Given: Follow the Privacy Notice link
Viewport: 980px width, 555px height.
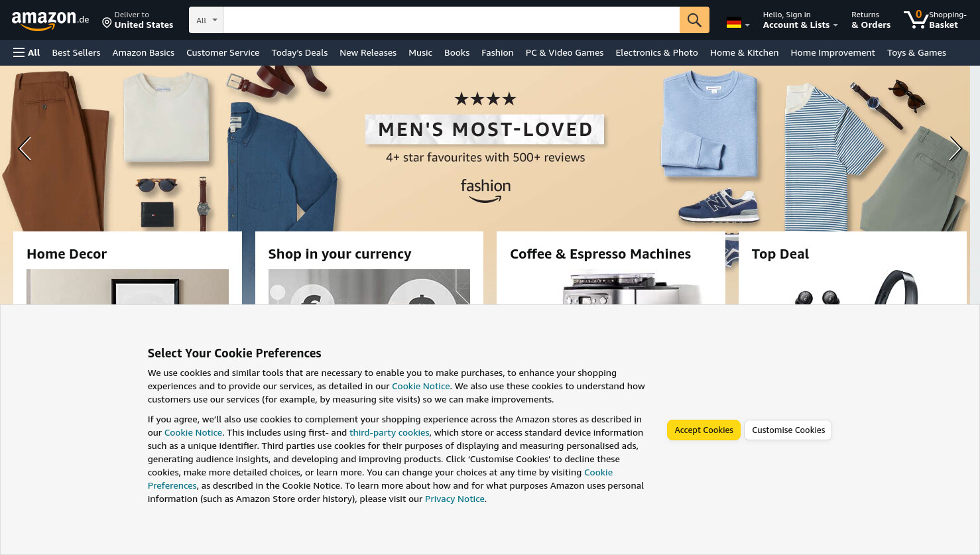Looking at the screenshot, I should 455,499.
